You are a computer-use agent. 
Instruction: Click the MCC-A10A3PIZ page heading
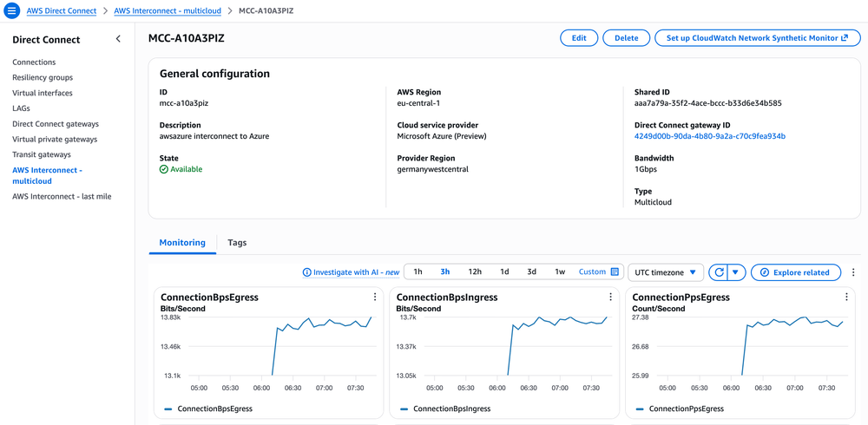point(186,38)
